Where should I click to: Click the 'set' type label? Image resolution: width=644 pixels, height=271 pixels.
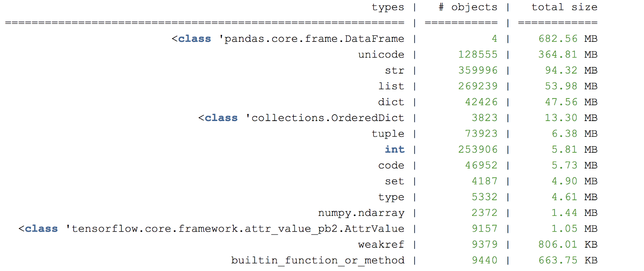click(394, 181)
